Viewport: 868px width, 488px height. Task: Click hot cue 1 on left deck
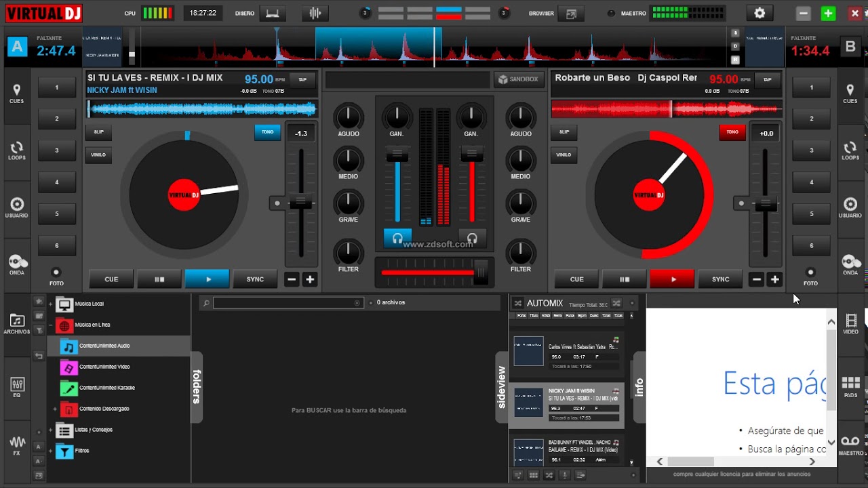56,87
